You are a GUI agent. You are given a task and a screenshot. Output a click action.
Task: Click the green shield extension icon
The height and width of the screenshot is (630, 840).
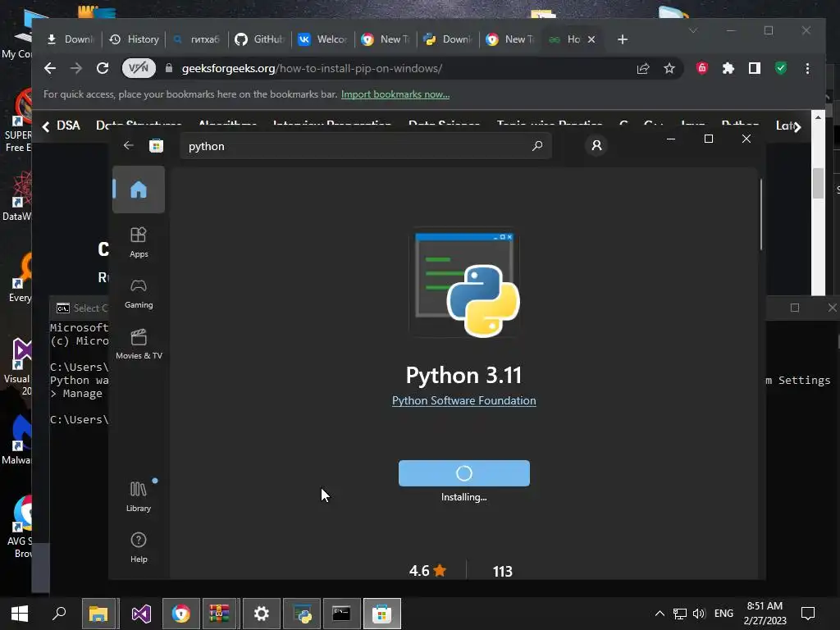781,68
